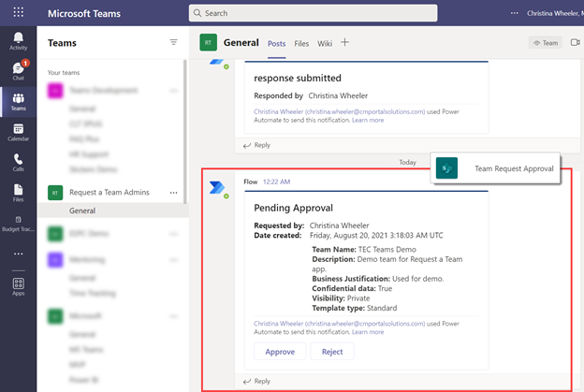Screen dimensions: 584x392
Task: Switch to the Files tab
Action: (301, 44)
